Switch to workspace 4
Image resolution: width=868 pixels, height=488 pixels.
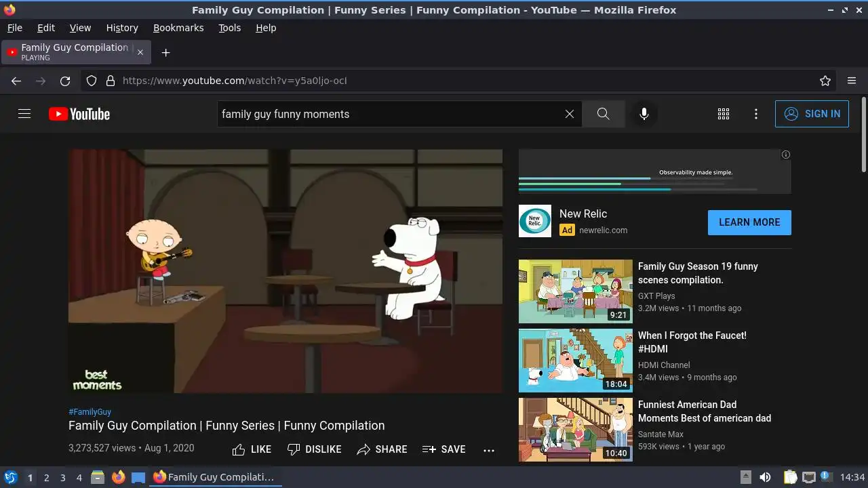click(79, 478)
